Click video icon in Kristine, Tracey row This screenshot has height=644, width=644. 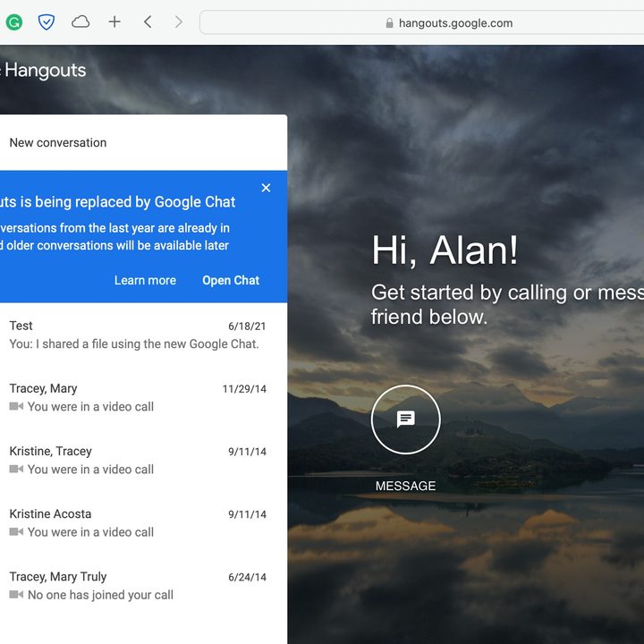[x=16, y=469]
